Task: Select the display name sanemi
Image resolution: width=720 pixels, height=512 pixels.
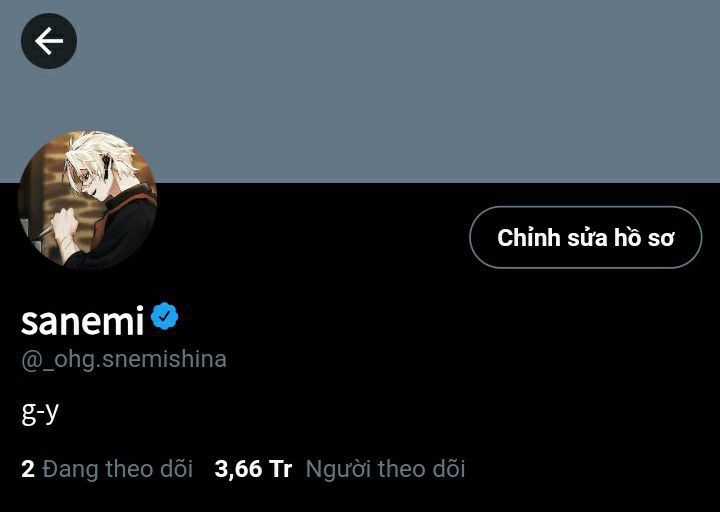Action: coord(83,321)
